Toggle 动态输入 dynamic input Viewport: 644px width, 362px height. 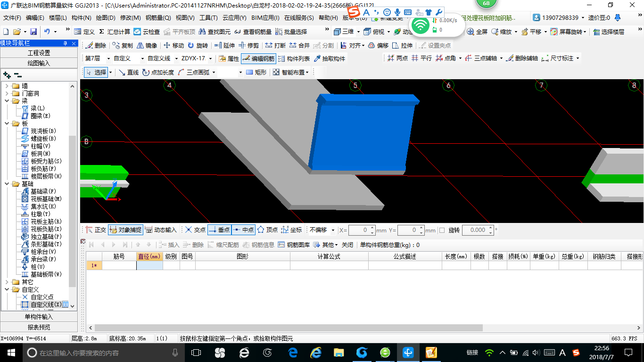[161, 230]
